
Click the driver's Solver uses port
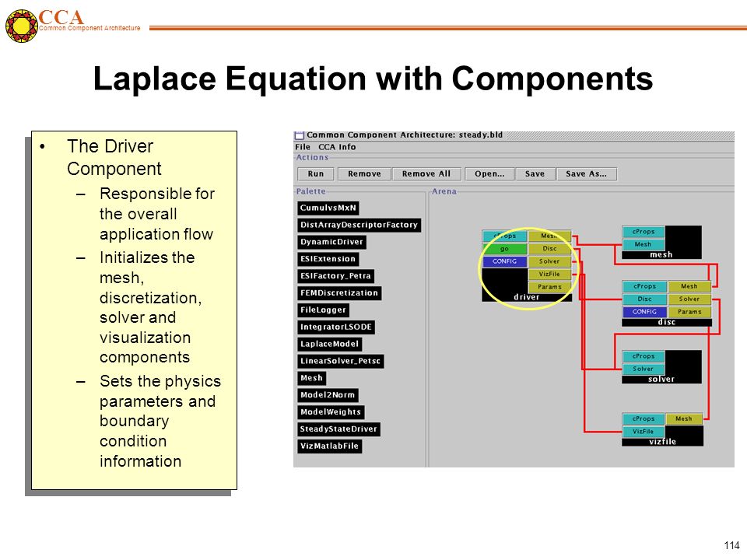click(x=549, y=261)
